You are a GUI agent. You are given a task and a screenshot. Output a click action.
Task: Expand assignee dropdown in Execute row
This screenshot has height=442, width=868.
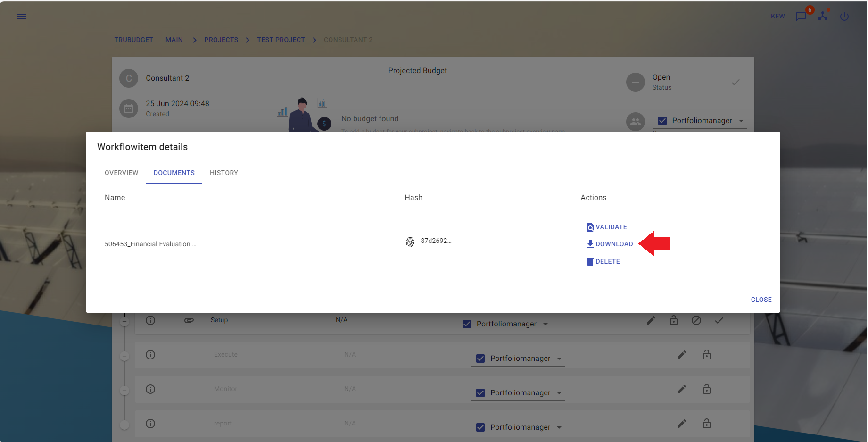[559, 359]
